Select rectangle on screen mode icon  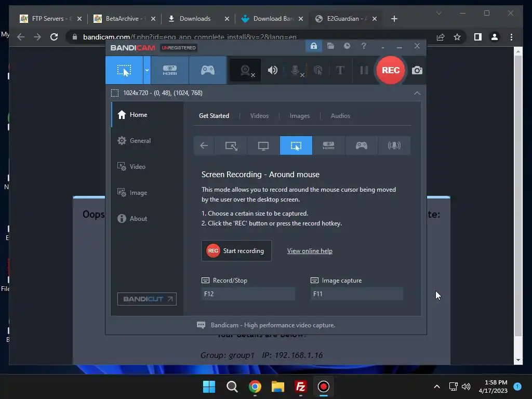(x=231, y=145)
